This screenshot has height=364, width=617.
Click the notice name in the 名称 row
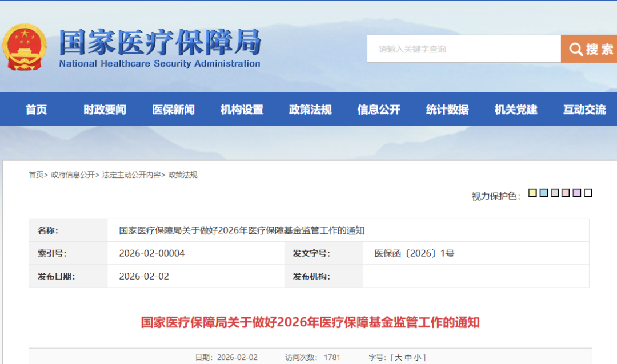click(242, 230)
